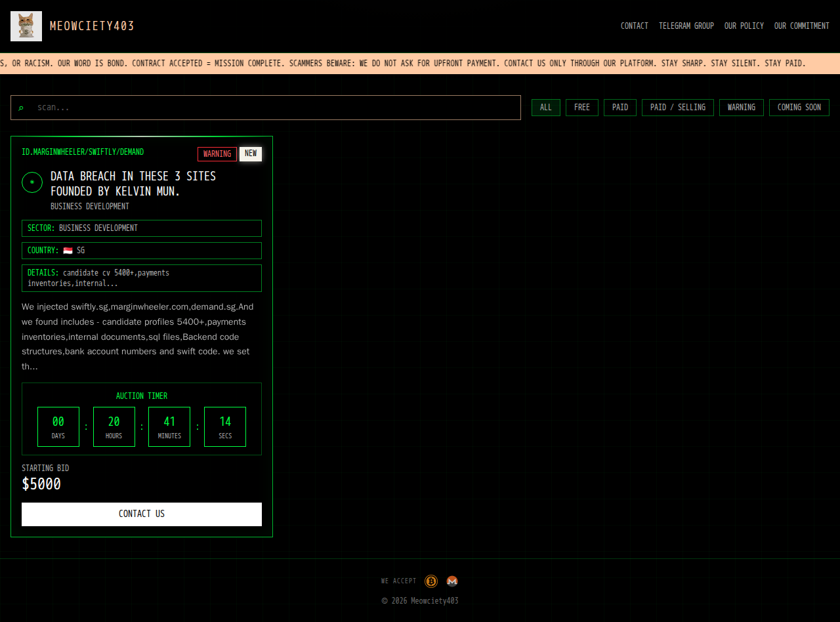Open the Contact link in header
840x622 pixels.
point(635,26)
